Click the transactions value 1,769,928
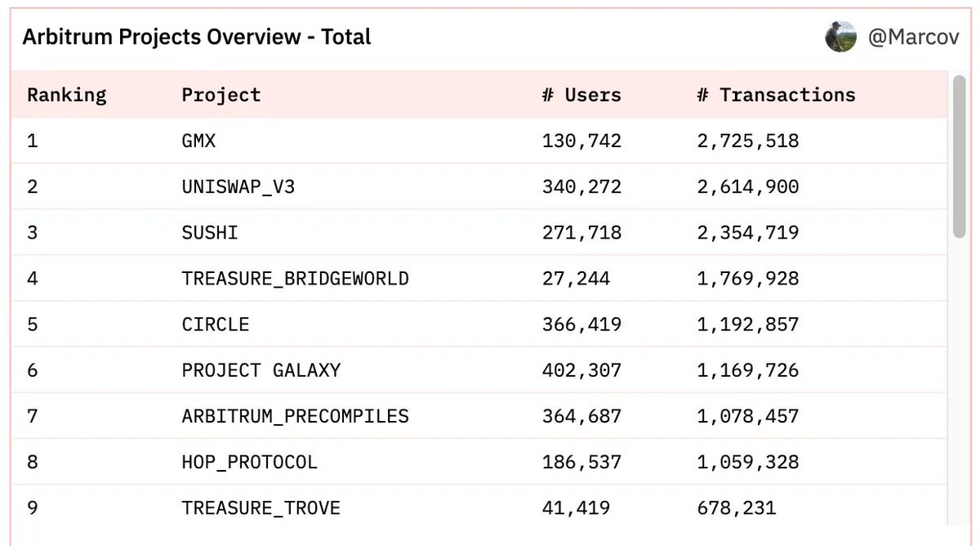 (748, 279)
